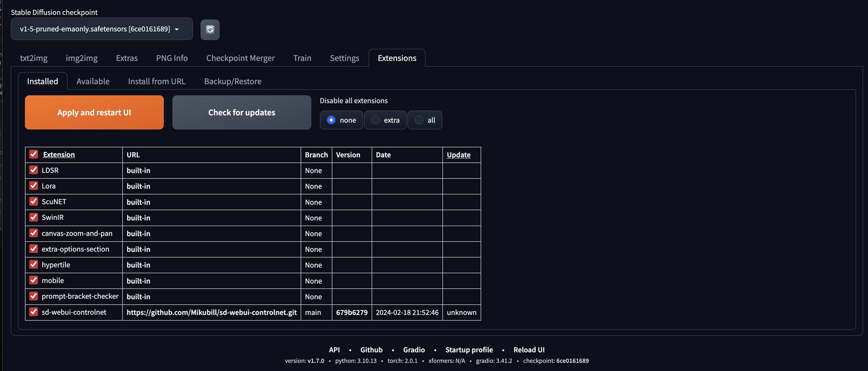Open the Backup/Restore tab
Image resolution: width=868 pixels, height=371 pixels.
pos(233,82)
